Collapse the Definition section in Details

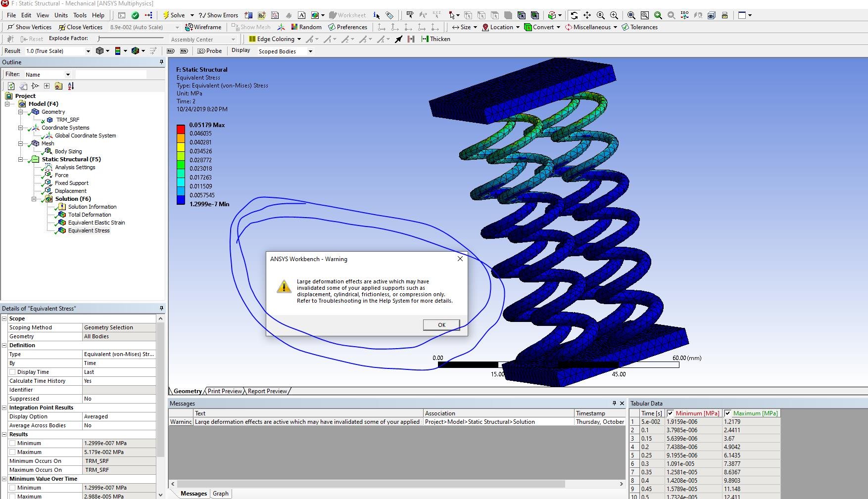click(4, 345)
